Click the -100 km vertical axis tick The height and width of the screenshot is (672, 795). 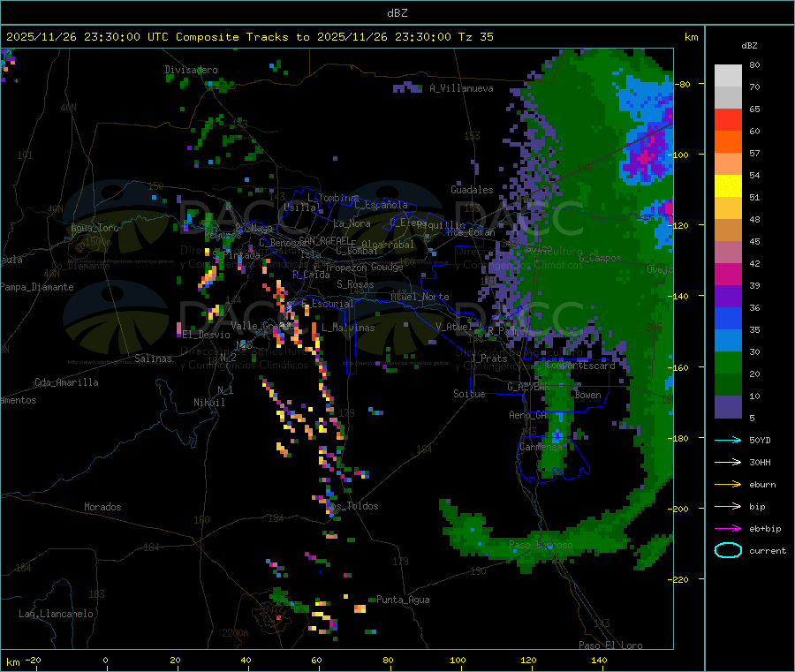[x=680, y=155]
